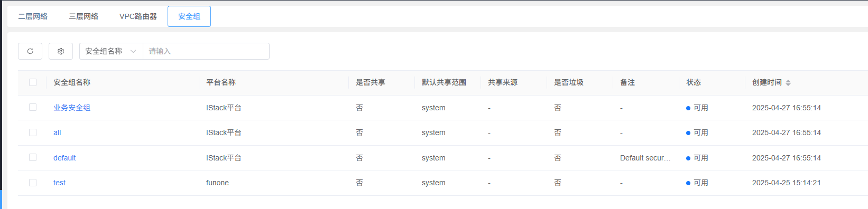This screenshot has width=868, height=209.
Task: Switch to the 三层网络 tab
Action: coord(84,16)
